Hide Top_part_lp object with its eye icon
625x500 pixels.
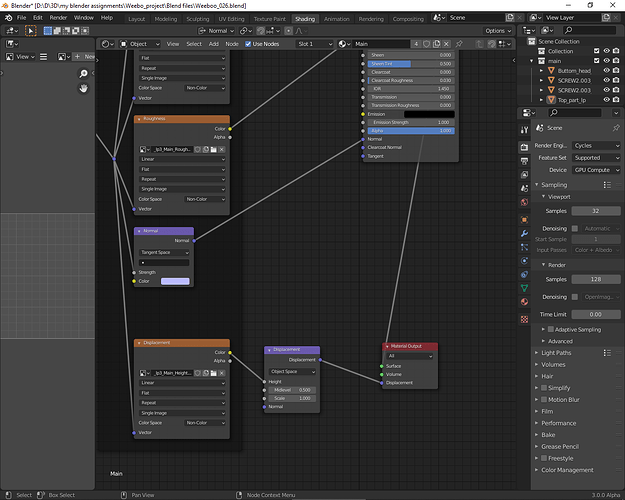pyautogui.click(x=606, y=100)
